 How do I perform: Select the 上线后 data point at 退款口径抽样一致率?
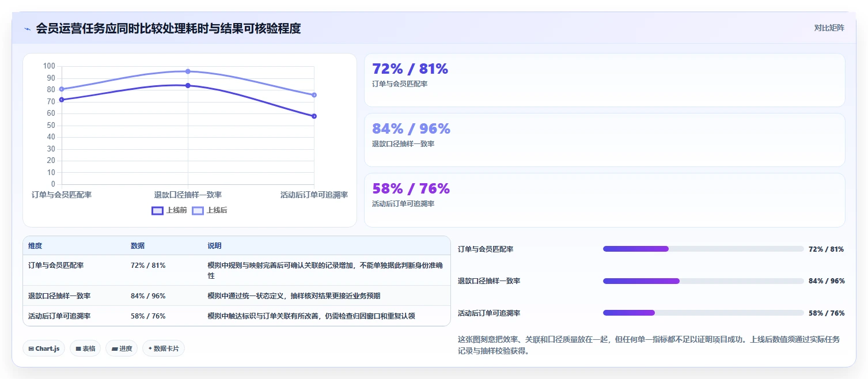188,71
